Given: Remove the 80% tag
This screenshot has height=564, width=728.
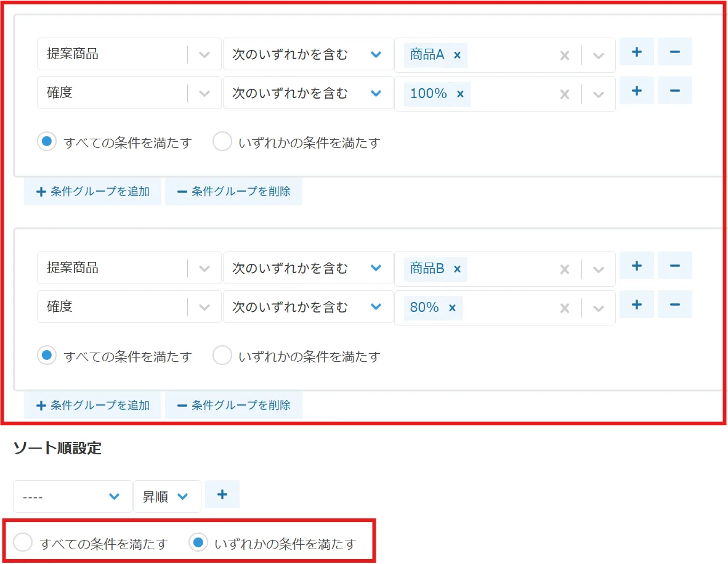Looking at the screenshot, I should pos(452,308).
